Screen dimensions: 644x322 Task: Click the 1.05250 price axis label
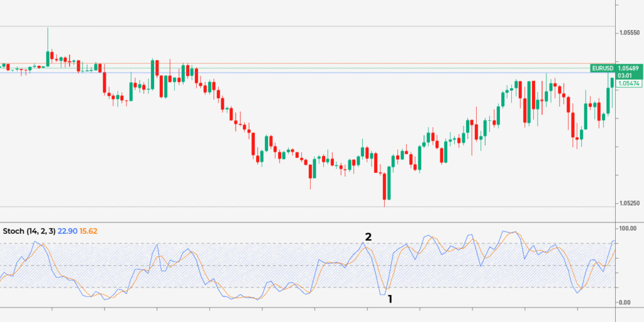[630, 203]
